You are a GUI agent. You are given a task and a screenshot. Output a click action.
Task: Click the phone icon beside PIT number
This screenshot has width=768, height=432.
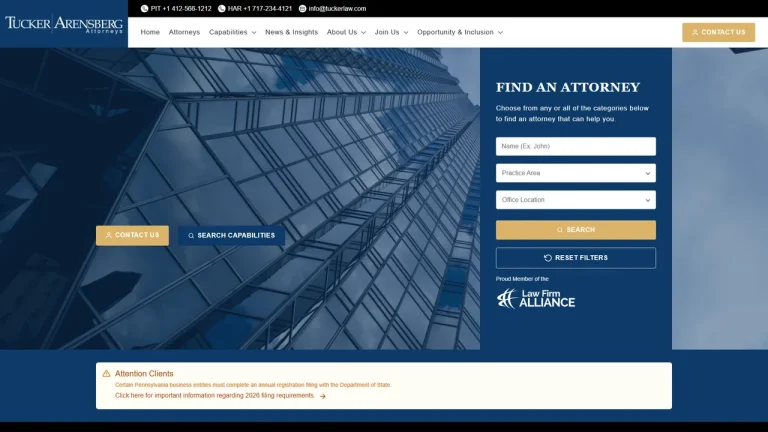coord(144,8)
